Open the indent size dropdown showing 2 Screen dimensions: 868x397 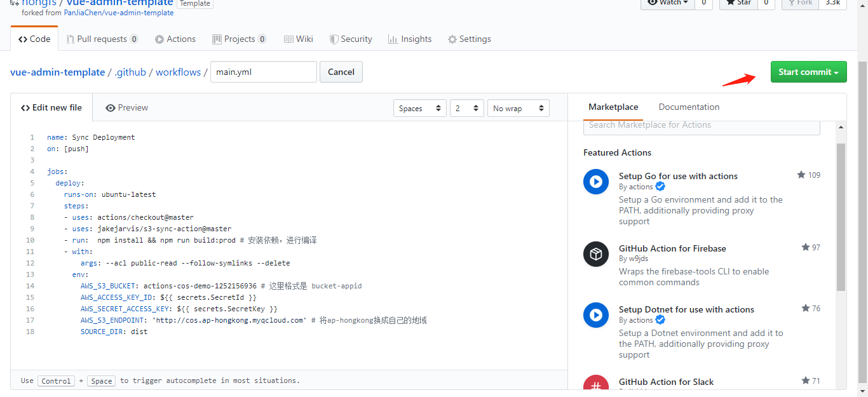point(467,109)
